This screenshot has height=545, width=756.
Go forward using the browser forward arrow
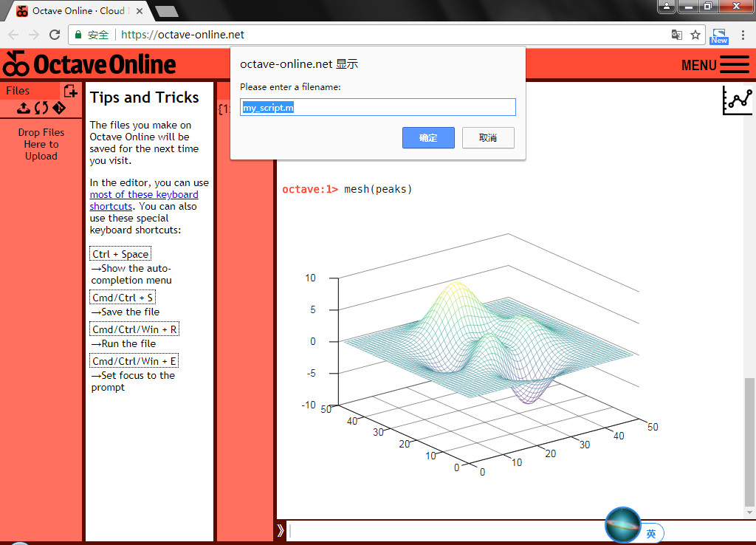(34, 35)
